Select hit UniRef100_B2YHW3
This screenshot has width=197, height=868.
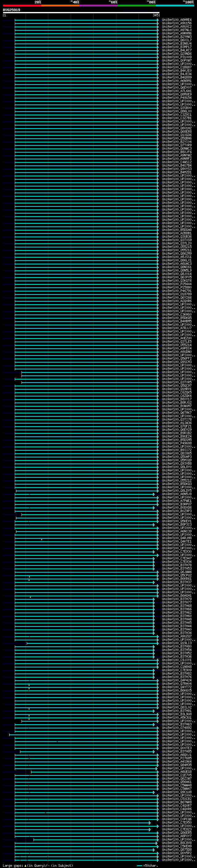click(177, 37)
